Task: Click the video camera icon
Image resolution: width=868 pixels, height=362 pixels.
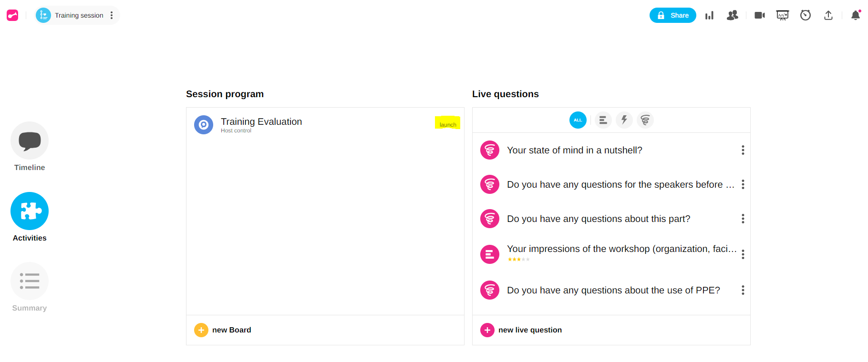Action: coord(759,15)
